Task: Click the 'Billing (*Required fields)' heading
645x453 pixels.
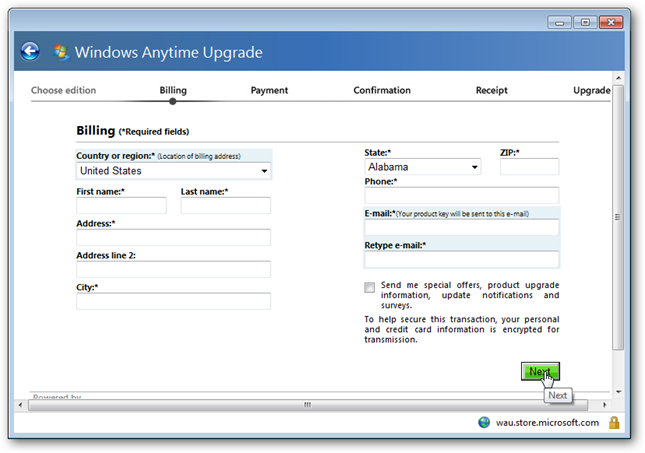Action: pyautogui.click(x=132, y=130)
